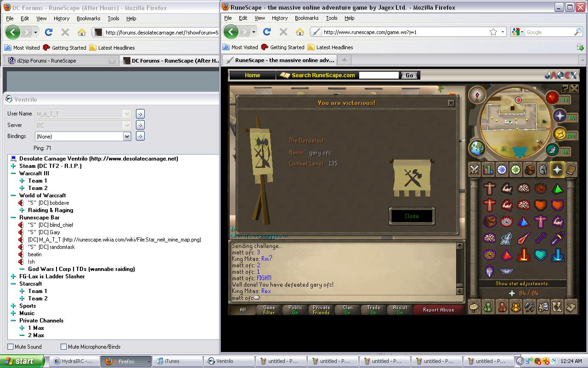Screen dimensions: 588x368
Task: Click the Search RuneScape.com input field
Action: click(x=379, y=75)
